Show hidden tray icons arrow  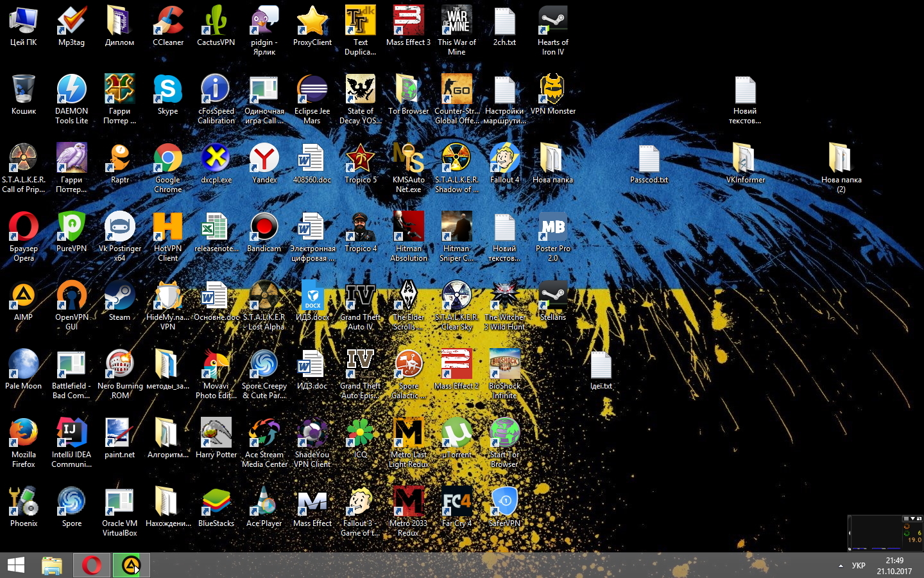tap(841, 566)
